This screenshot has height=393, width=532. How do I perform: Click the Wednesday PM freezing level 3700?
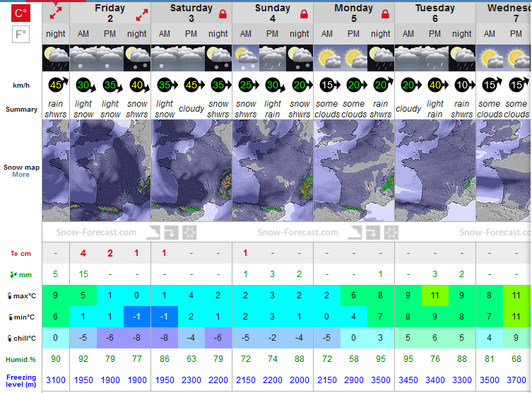tap(516, 380)
